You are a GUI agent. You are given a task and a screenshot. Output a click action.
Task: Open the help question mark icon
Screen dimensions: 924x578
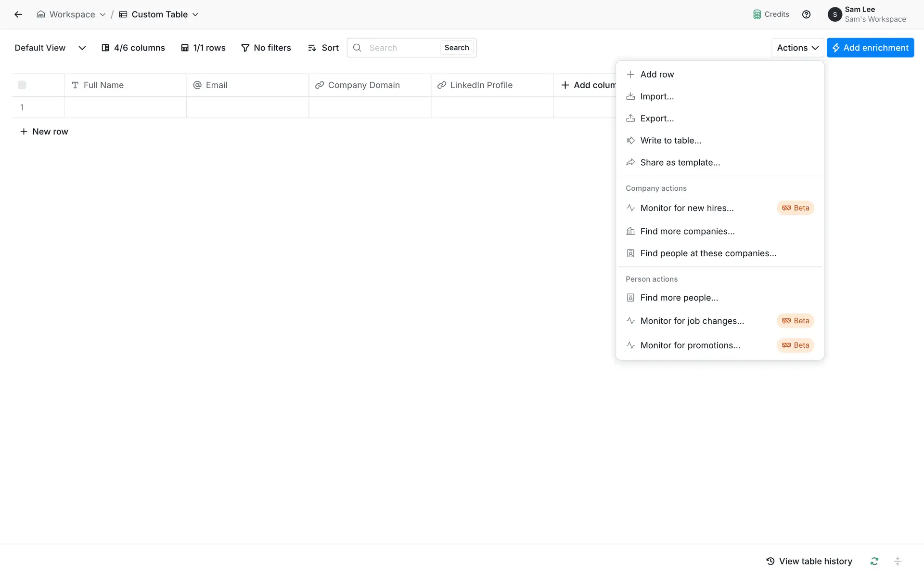807,14
